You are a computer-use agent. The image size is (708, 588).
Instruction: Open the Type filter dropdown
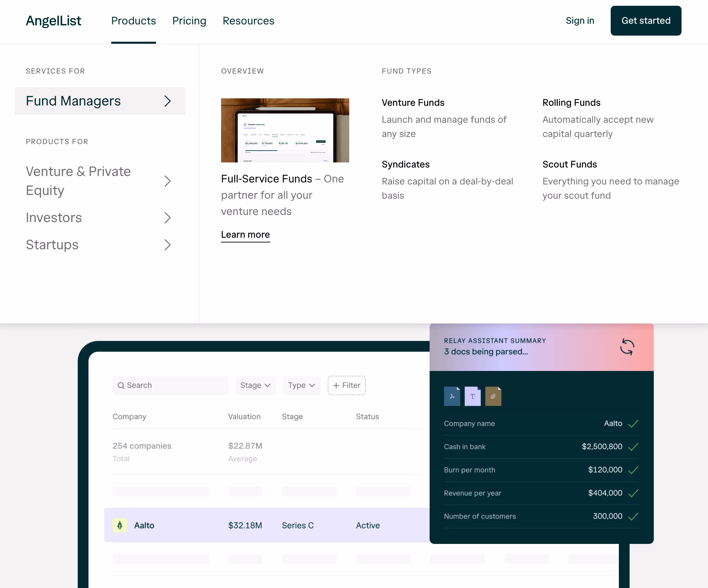302,385
